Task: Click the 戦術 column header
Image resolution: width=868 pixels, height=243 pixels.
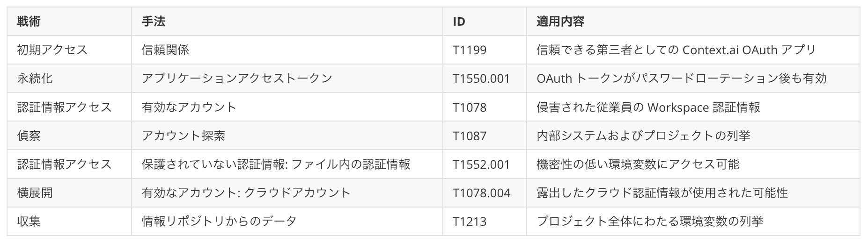Action: coord(29,21)
